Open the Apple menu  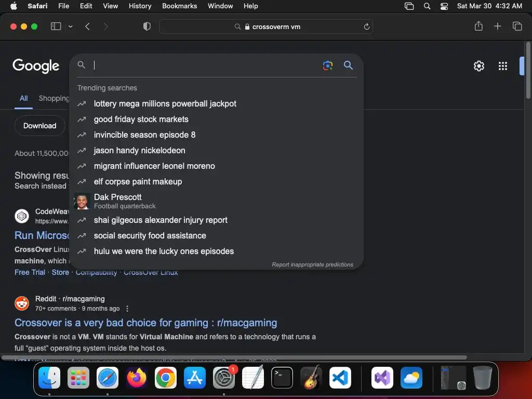tap(14, 6)
